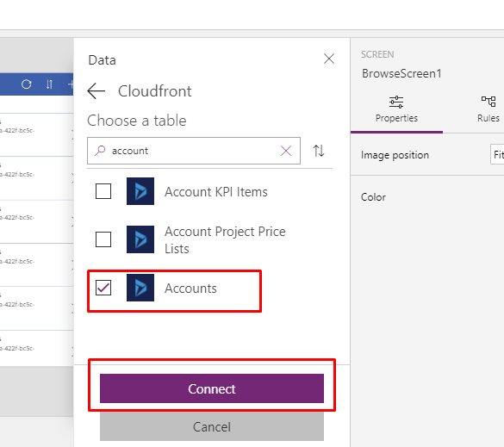This screenshot has height=447, width=504.
Task: Click the sort icon in the app header
Action: [x=49, y=84]
